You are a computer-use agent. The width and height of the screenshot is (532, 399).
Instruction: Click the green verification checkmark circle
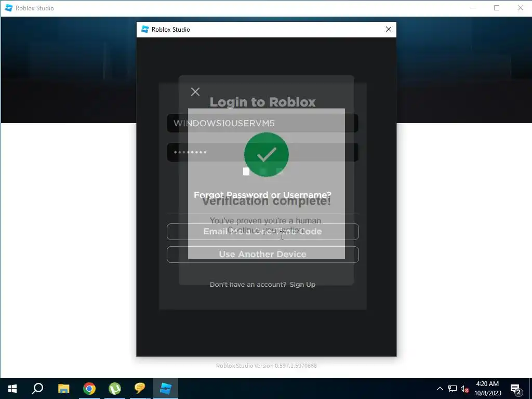click(267, 154)
